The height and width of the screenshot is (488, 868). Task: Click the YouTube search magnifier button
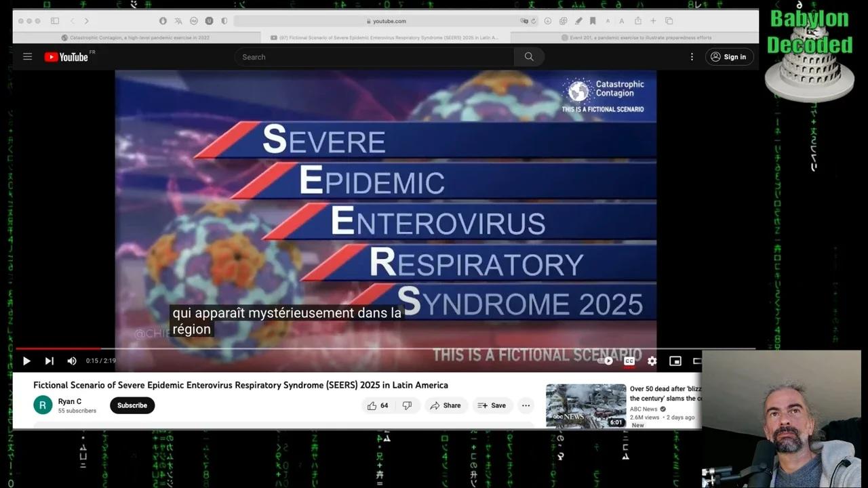(x=529, y=57)
